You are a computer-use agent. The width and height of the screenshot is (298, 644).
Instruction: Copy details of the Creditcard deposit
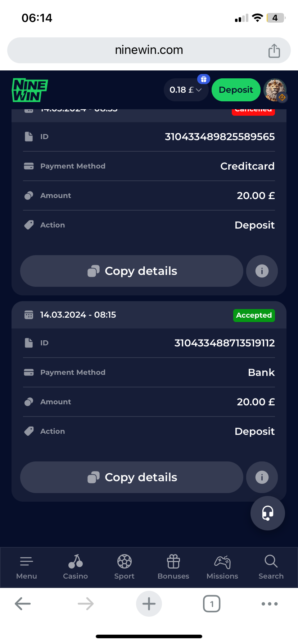(132, 271)
